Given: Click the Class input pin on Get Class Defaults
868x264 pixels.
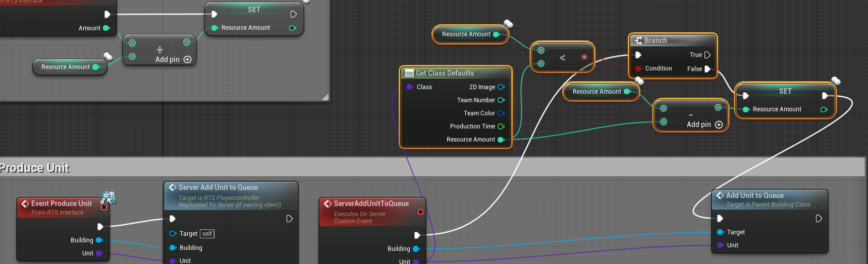Looking at the screenshot, I should 409,87.
